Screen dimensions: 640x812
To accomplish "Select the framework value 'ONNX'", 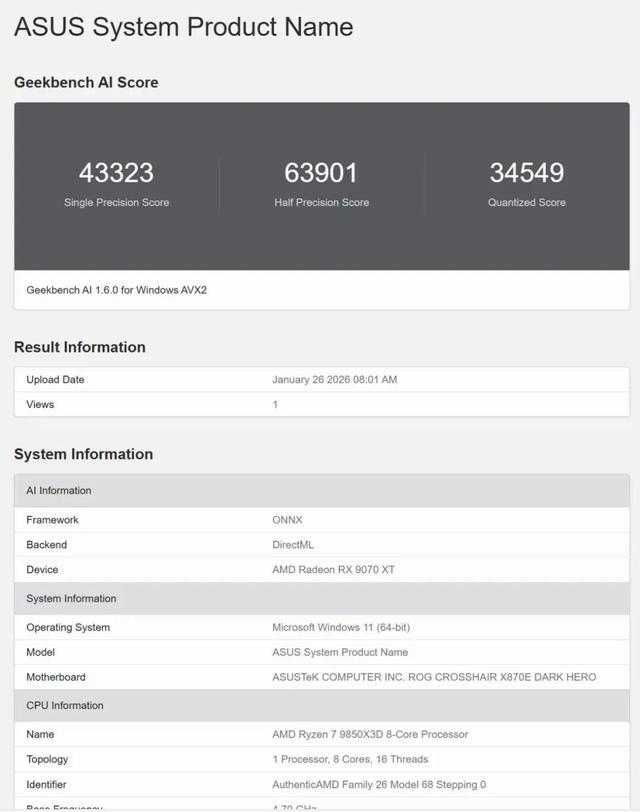I will [287, 520].
